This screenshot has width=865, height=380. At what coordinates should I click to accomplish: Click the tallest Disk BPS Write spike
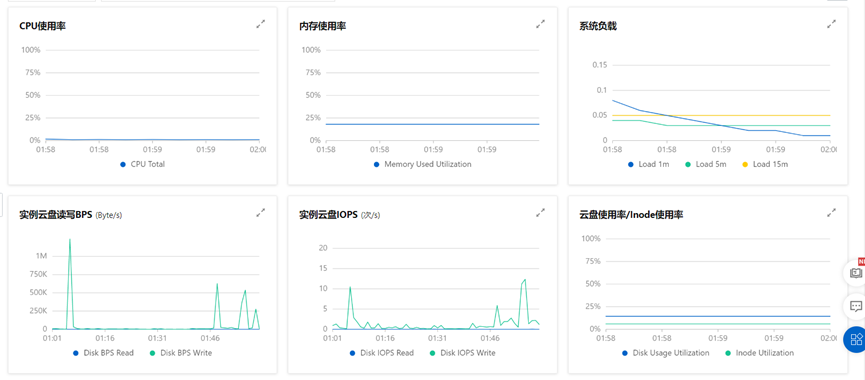click(70, 240)
